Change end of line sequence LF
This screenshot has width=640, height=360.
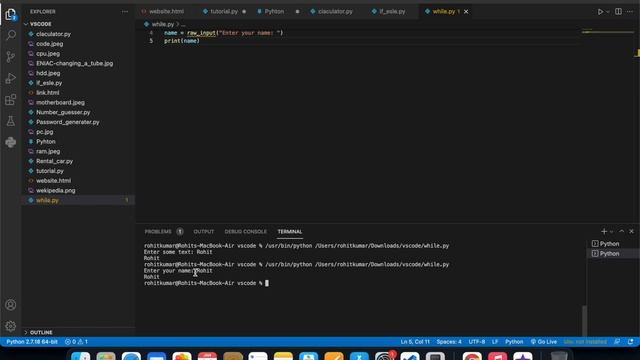coord(495,342)
